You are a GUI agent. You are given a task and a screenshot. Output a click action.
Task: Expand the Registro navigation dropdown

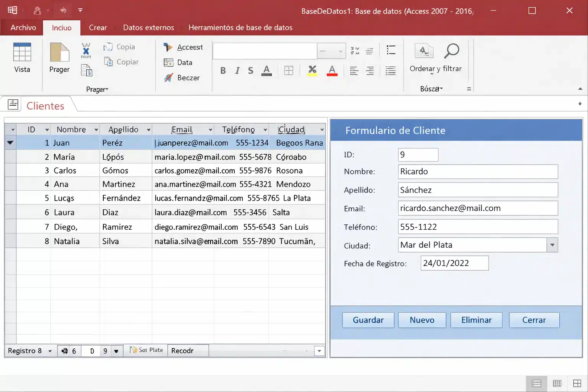pos(49,351)
